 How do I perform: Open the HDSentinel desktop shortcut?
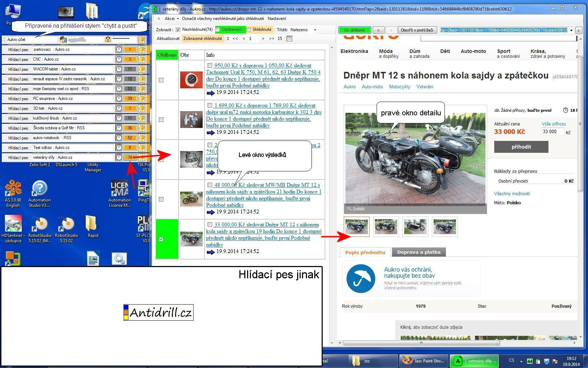[x=13, y=229]
